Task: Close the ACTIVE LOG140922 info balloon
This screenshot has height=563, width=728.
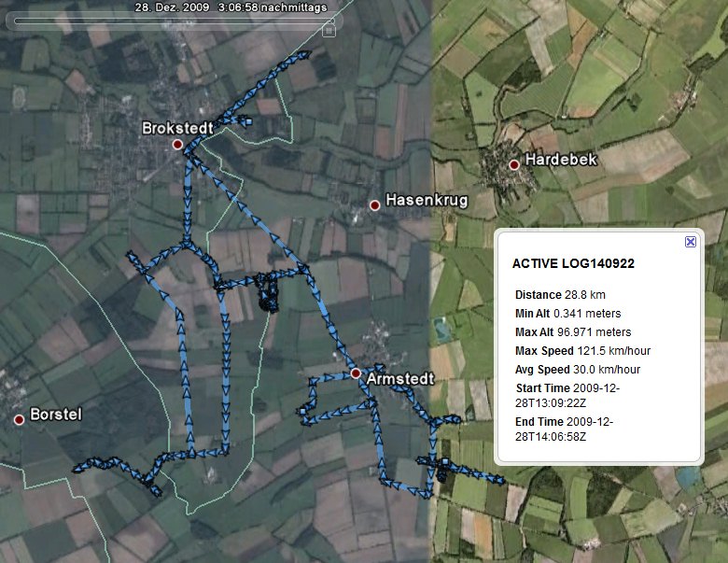Action: [691, 242]
